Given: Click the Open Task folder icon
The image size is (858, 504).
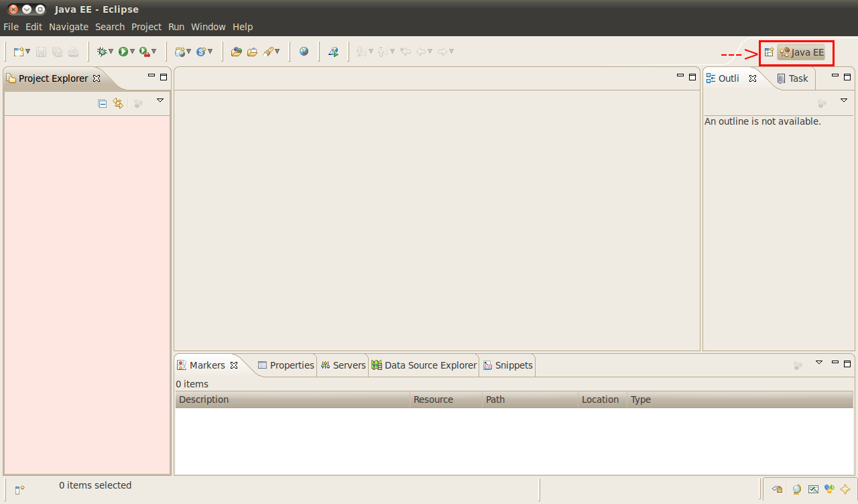Looking at the screenshot, I should click(252, 52).
